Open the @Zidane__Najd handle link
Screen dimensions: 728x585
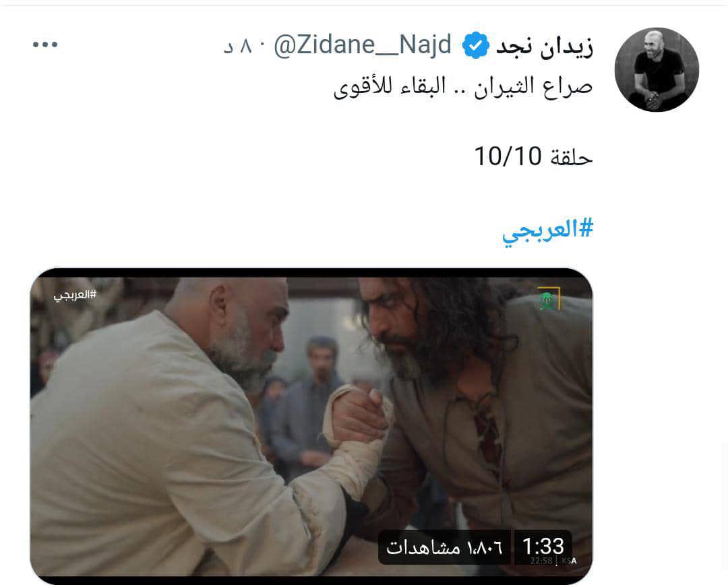(362, 45)
